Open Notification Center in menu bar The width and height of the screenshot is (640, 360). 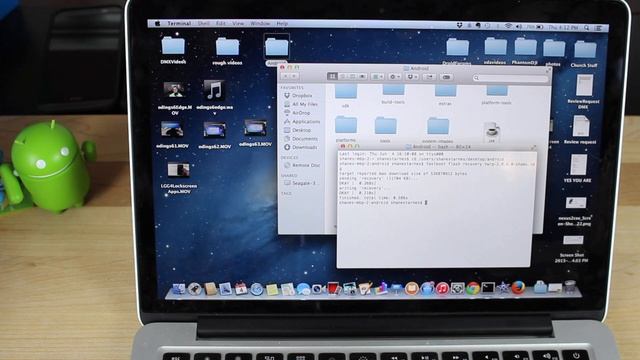pyautogui.click(x=599, y=28)
